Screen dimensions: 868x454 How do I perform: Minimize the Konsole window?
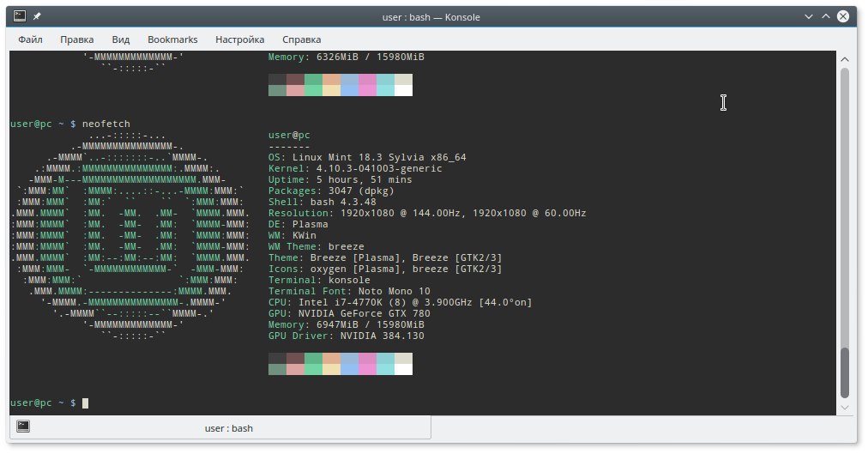pos(809,16)
